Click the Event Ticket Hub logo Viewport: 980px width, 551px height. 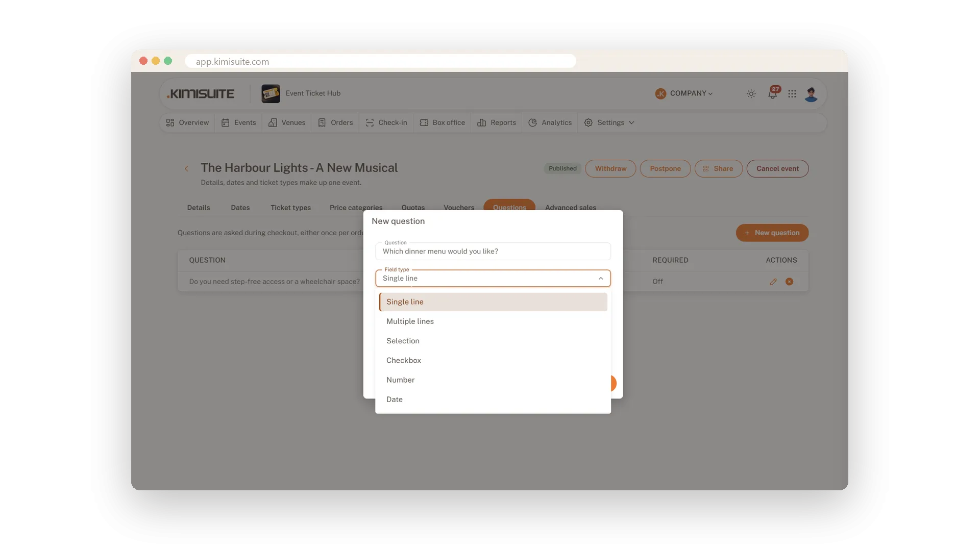click(x=271, y=93)
